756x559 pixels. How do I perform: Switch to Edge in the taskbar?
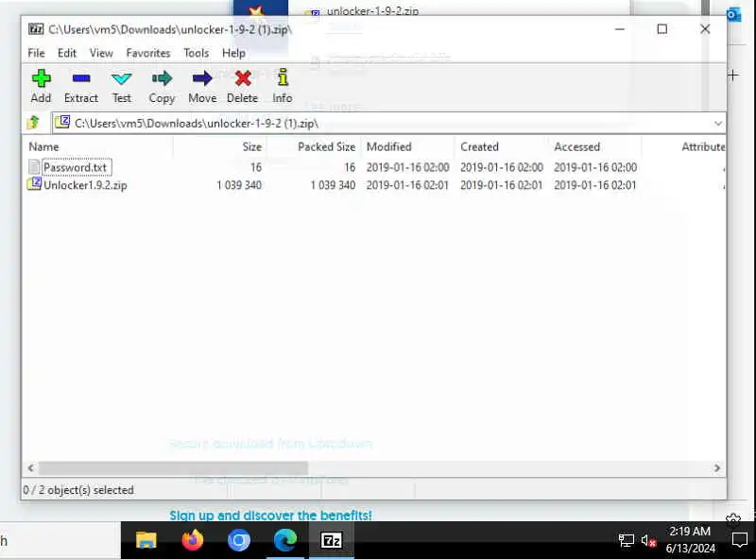pos(285,540)
